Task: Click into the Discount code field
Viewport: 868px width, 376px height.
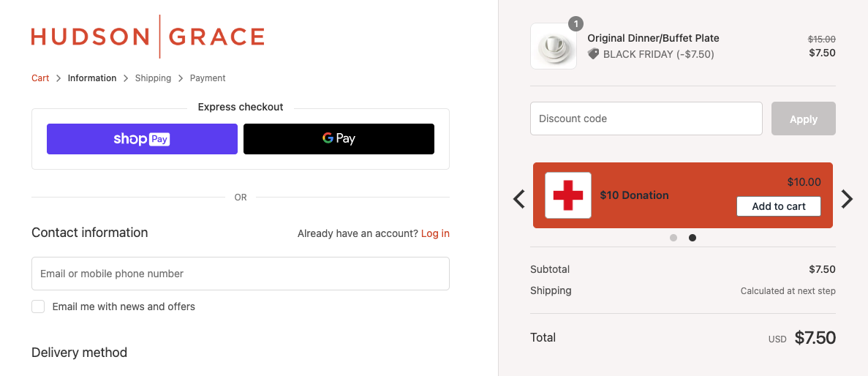Action: tap(646, 119)
